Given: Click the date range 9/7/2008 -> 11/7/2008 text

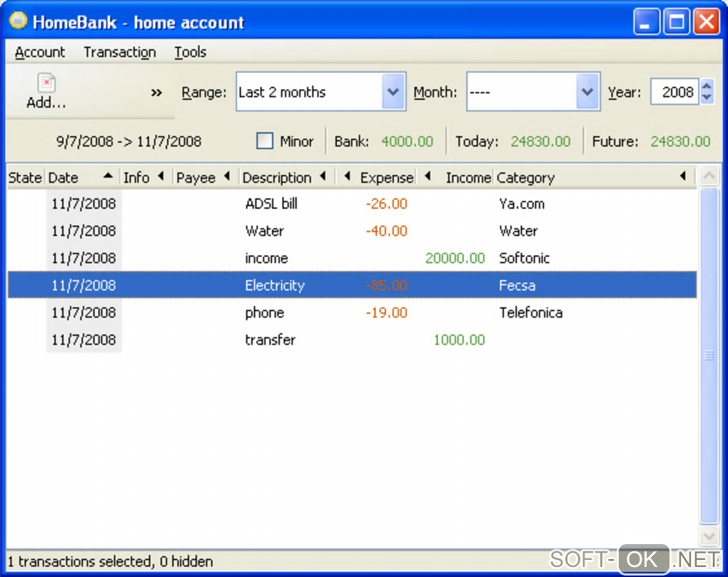Looking at the screenshot, I should 128,141.
